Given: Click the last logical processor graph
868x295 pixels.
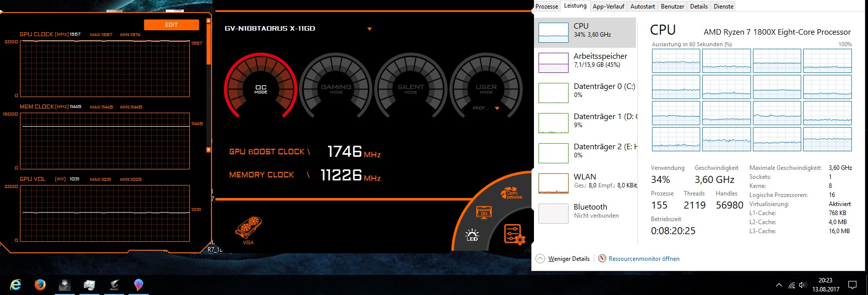Looking at the screenshot, I should coord(827,139).
